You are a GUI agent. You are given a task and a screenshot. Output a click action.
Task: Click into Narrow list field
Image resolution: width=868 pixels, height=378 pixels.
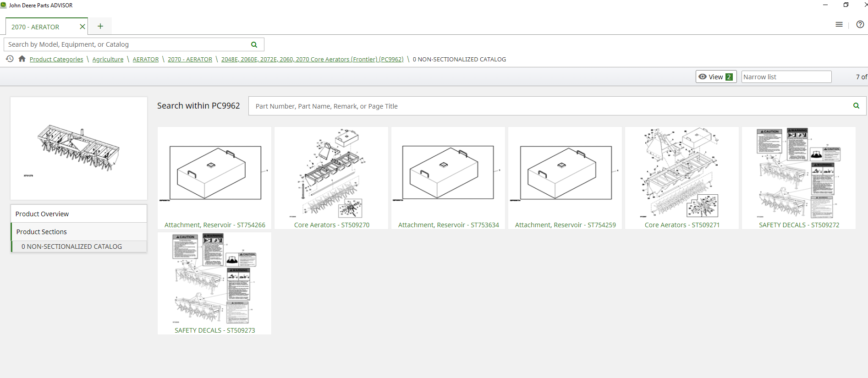786,77
